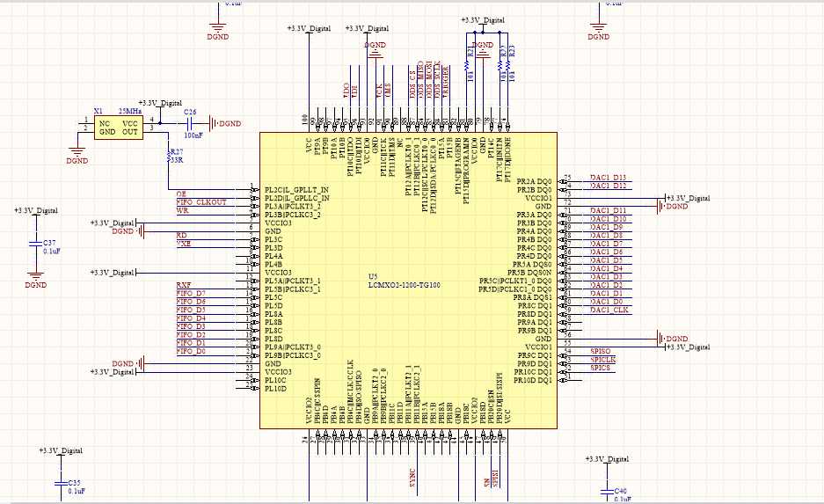
Task: Click the vertical TDO net label
Action: (x=346, y=91)
